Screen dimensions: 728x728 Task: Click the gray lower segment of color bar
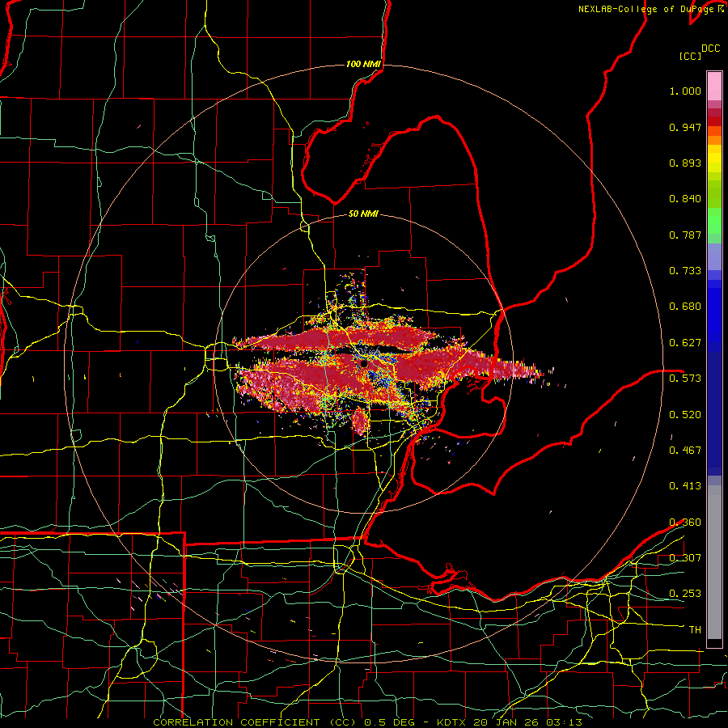(x=714, y=562)
